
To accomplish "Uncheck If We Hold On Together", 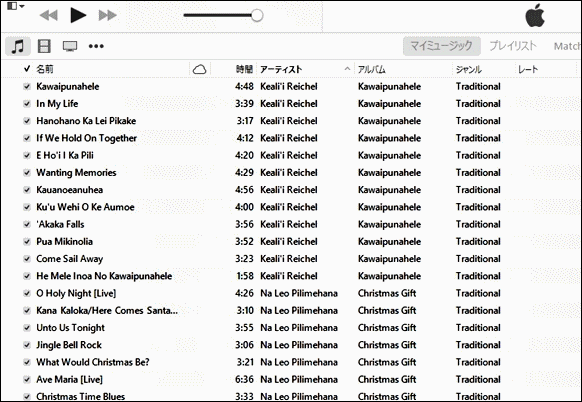I will pyautogui.click(x=27, y=138).
